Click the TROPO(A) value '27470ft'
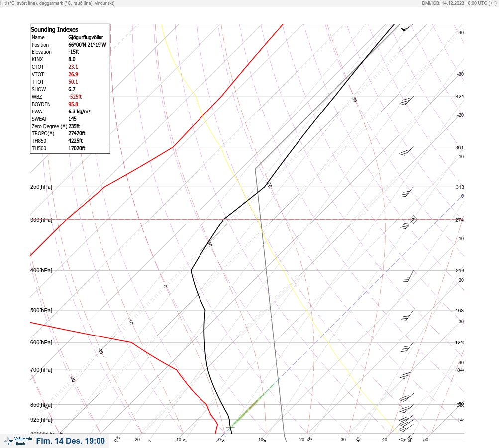Image resolution: width=499 pixels, height=448 pixels. click(x=77, y=133)
